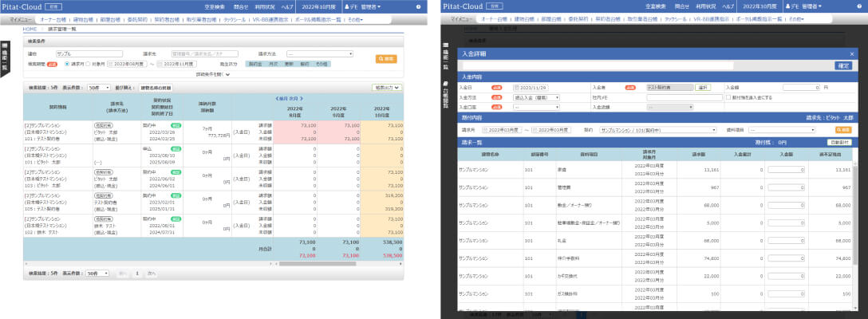This screenshot has width=868, height=319.
Task: Click orange search icon button in 割付内容 row
Action: tap(842, 128)
